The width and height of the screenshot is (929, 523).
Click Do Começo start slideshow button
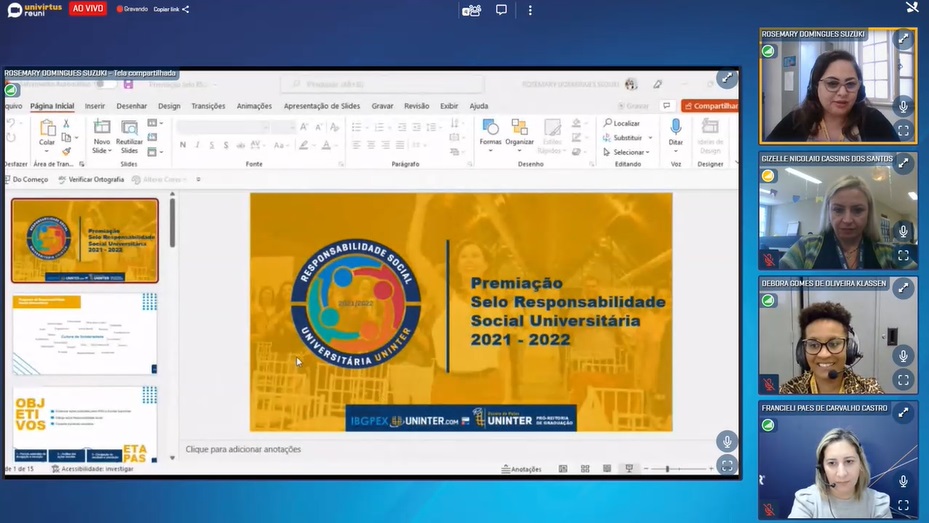tap(25, 179)
